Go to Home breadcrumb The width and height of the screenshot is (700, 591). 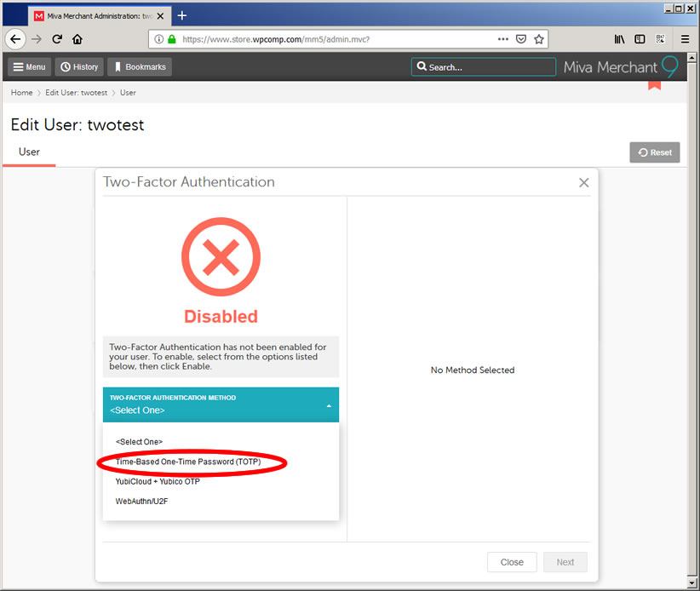[x=22, y=93]
